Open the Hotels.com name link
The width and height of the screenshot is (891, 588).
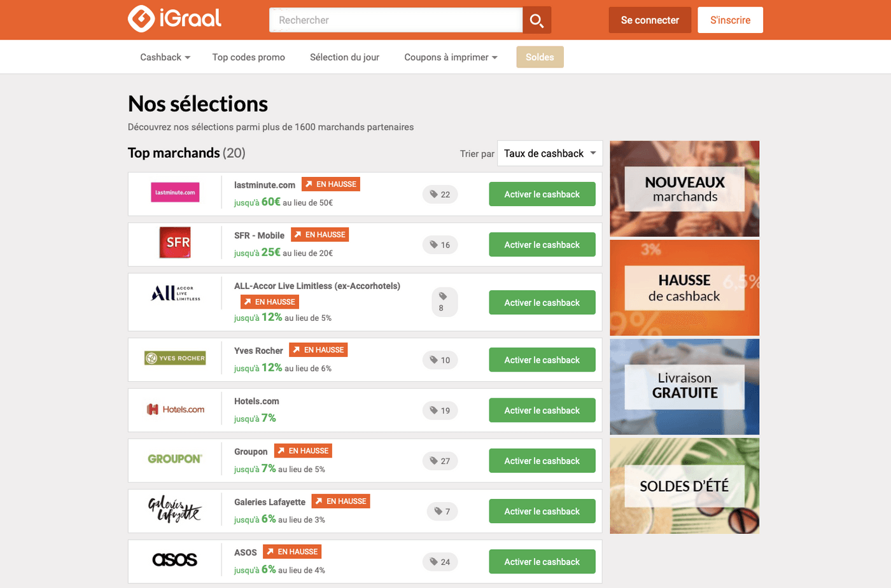pyautogui.click(x=256, y=402)
